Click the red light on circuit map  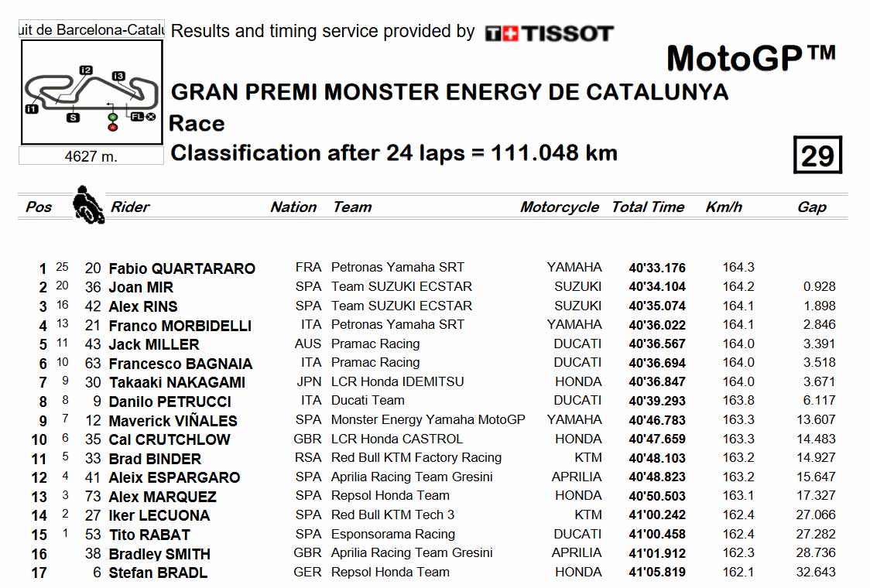pyautogui.click(x=113, y=127)
